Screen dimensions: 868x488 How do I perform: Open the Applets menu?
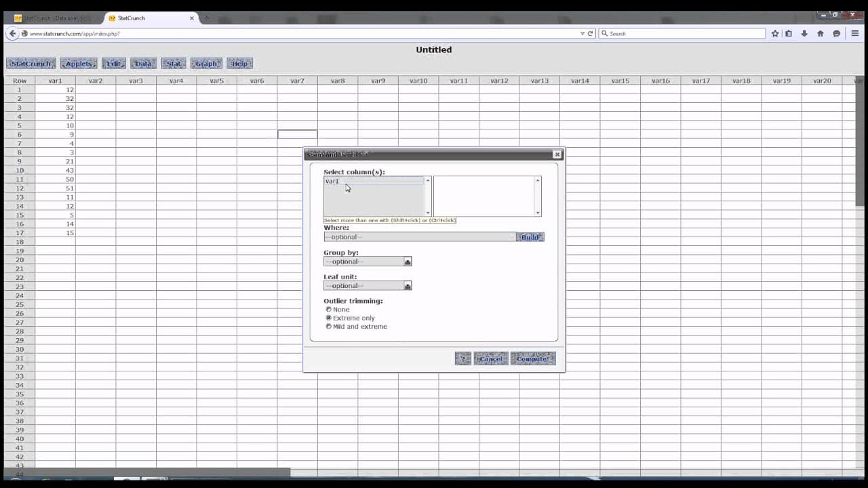point(79,64)
